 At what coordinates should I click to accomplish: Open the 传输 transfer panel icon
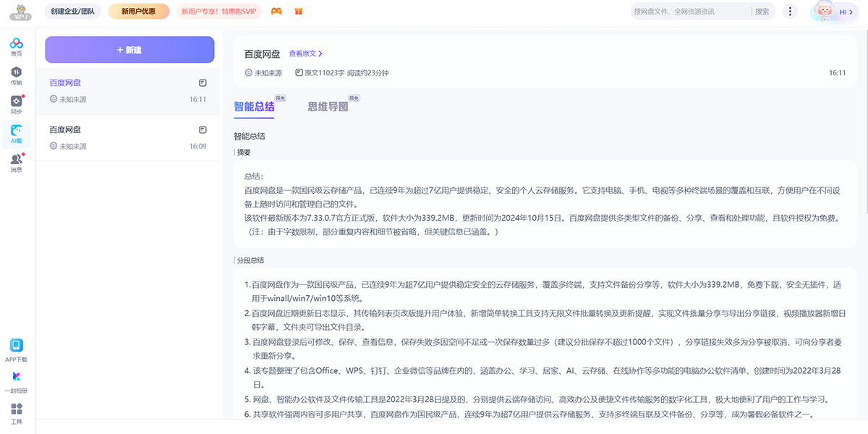(x=16, y=75)
